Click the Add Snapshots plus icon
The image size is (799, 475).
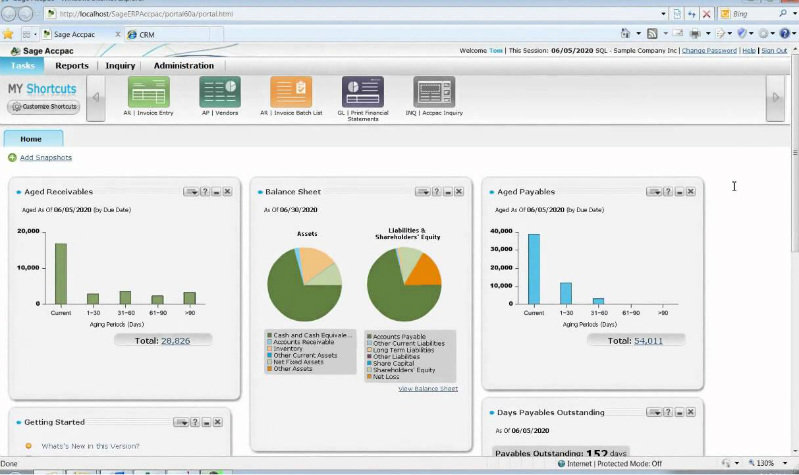pos(12,157)
